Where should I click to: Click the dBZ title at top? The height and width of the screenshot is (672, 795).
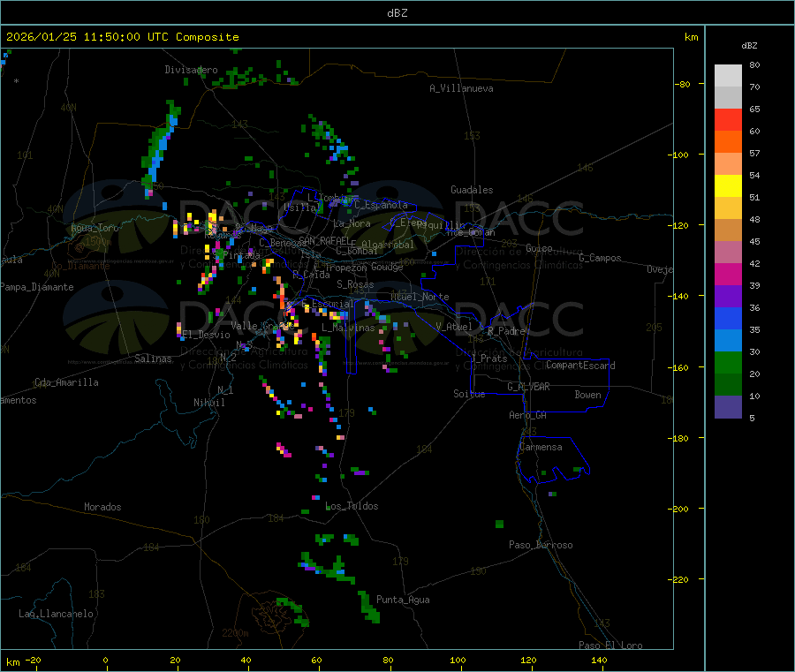pyautogui.click(x=397, y=13)
